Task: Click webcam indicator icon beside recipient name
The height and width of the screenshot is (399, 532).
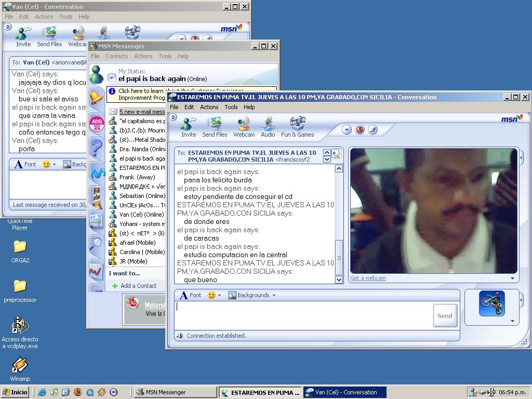Action: tap(336, 154)
